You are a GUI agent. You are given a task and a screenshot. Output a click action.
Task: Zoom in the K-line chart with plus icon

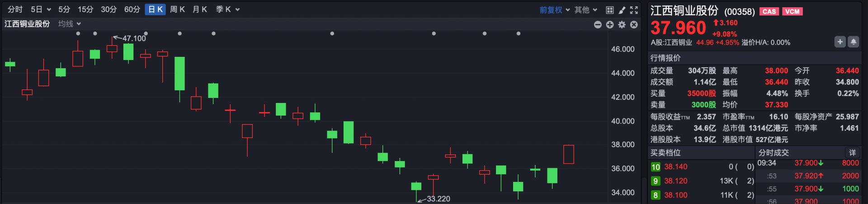point(610,25)
